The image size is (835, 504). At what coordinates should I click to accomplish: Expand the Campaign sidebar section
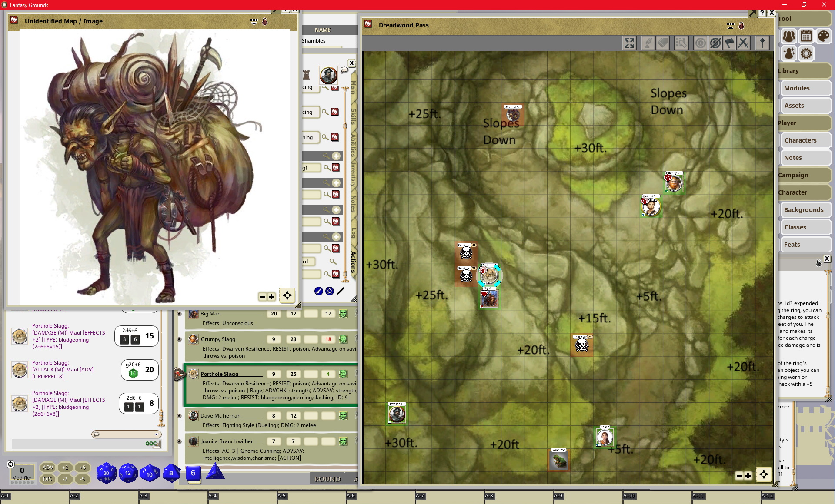(804, 175)
